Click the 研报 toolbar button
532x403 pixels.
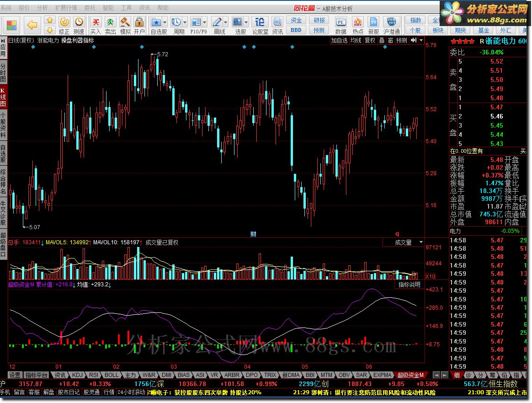(319, 20)
